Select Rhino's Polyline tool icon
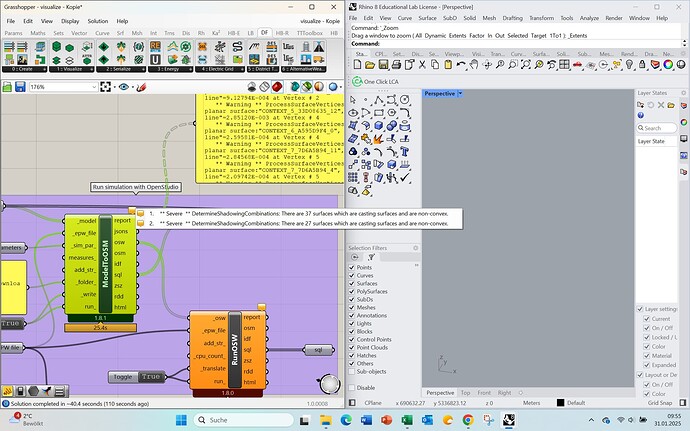This screenshot has height=431, width=690. pyautogui.click(x=378, y=100)
